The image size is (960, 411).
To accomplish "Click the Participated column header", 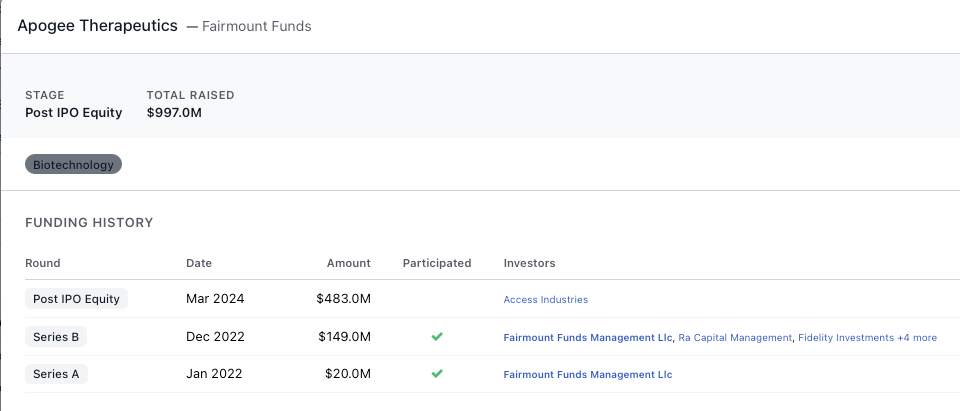I will (437, 263).
